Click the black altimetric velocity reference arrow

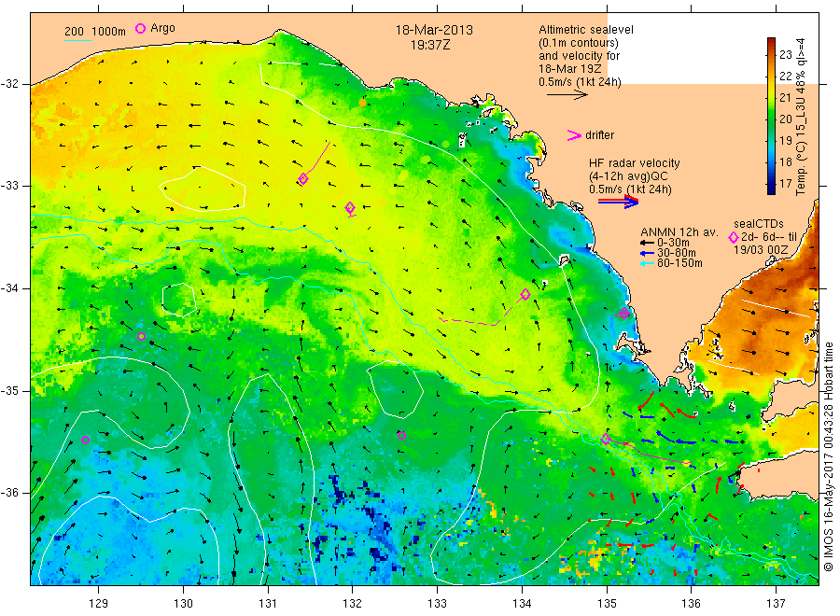567,95
